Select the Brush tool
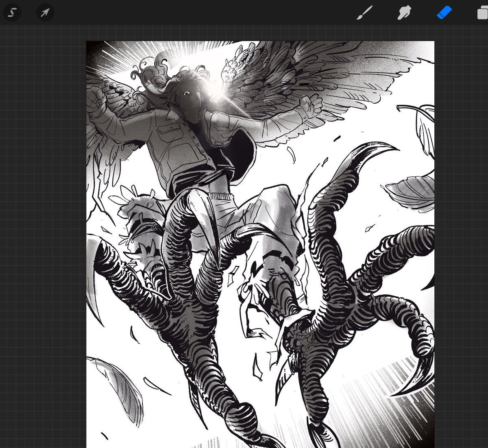This screenshot has height=448, width=488. click(x=364, y=13)
